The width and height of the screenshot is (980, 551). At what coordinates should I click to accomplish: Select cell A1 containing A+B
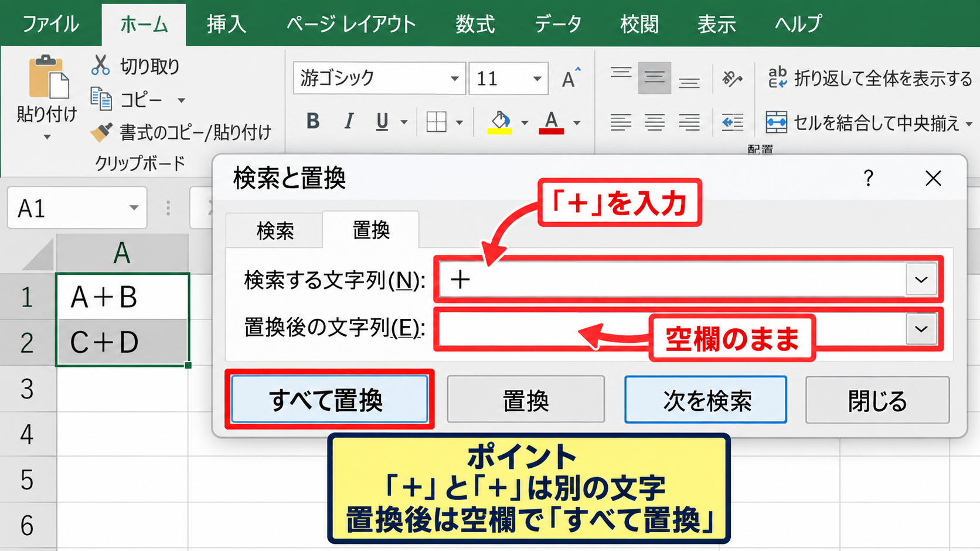[122, 297]
